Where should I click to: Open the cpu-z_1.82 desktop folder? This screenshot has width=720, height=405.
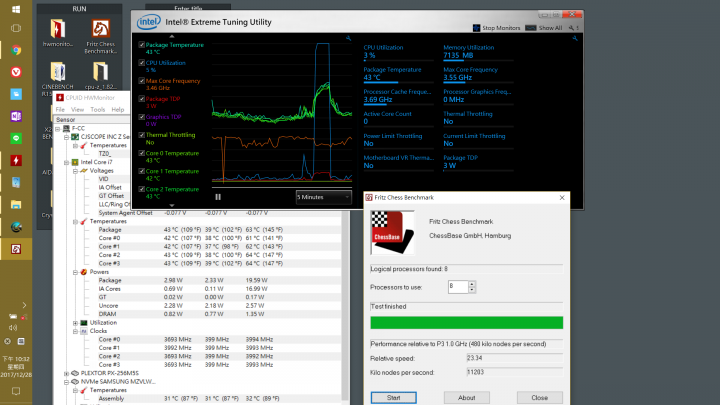pos(100,75)
